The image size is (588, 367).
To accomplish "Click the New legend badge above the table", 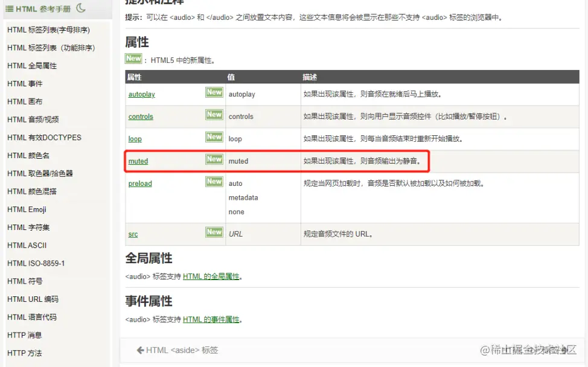I will point(133,59).
